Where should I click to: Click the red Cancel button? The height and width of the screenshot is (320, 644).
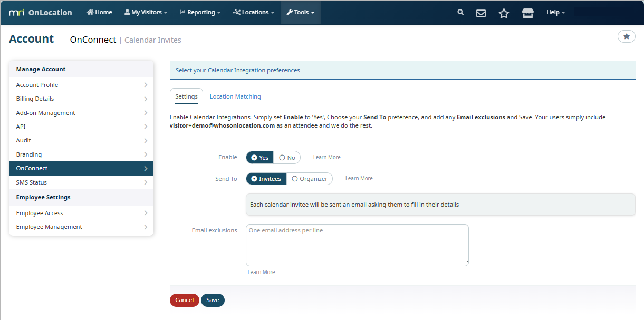click(184, 300)
